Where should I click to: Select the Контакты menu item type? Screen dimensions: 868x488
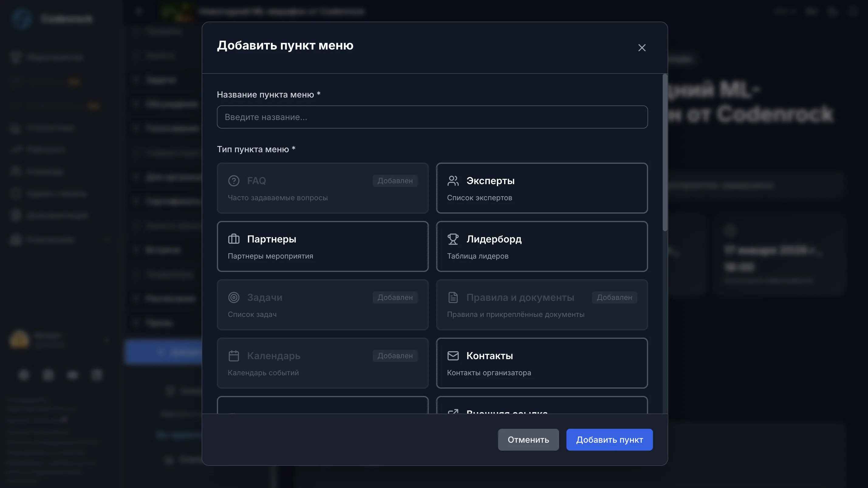(542, 363)
